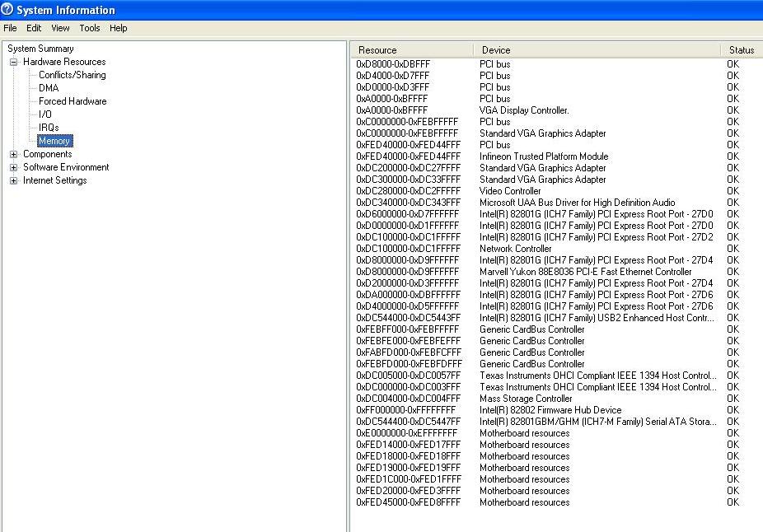Click VGA Display Controller device entry

[x=524, y=110]
